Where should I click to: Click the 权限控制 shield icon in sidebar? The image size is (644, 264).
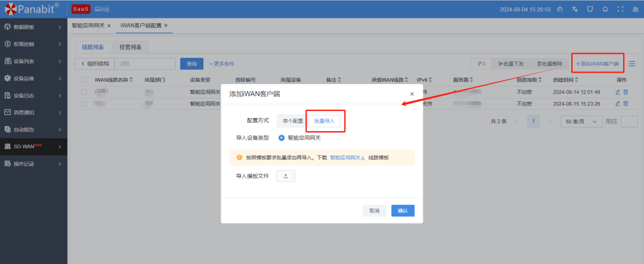click(7, 44)
